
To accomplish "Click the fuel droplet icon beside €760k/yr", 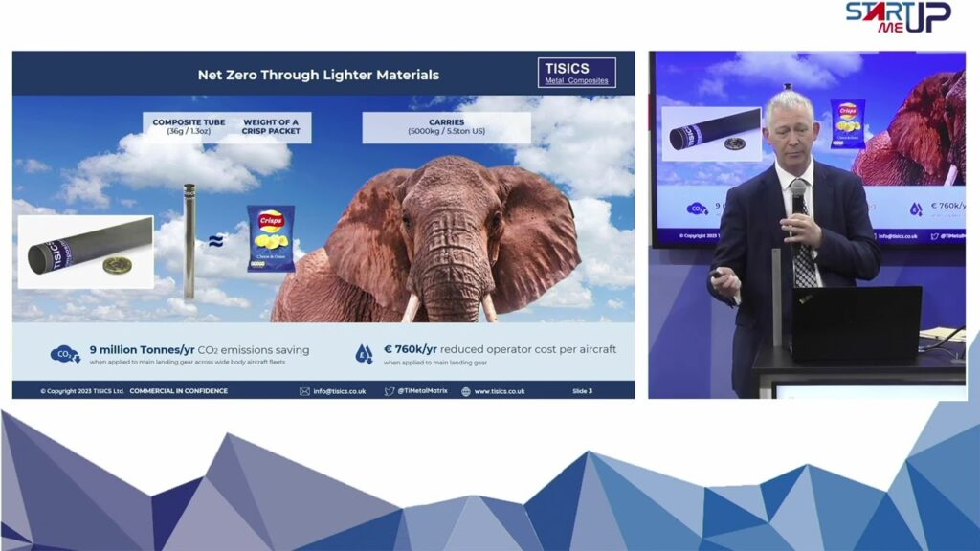I will coord(364,354).
